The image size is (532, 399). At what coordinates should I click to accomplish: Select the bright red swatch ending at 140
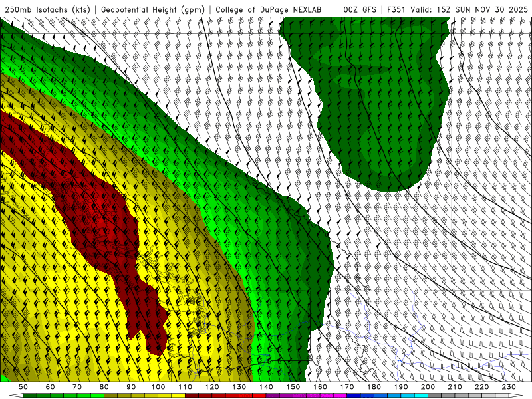(x=259, y=395)
